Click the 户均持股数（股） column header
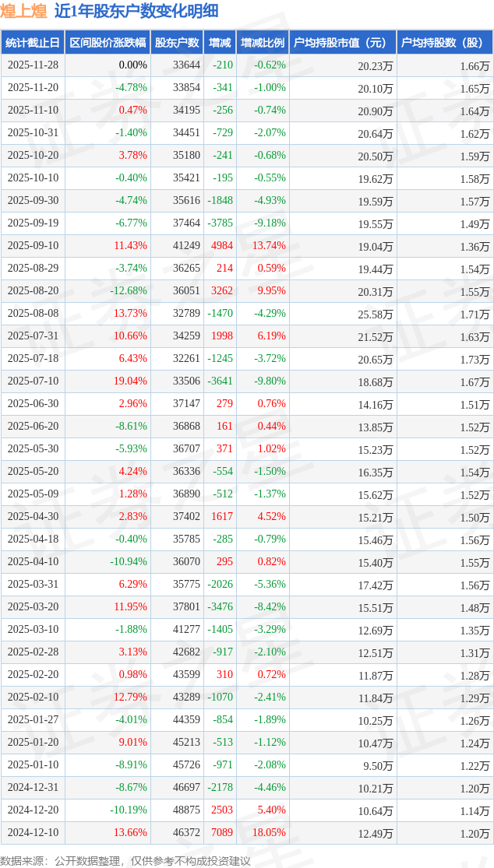This screenshot has height=868, width=494. tap(445, 43)
